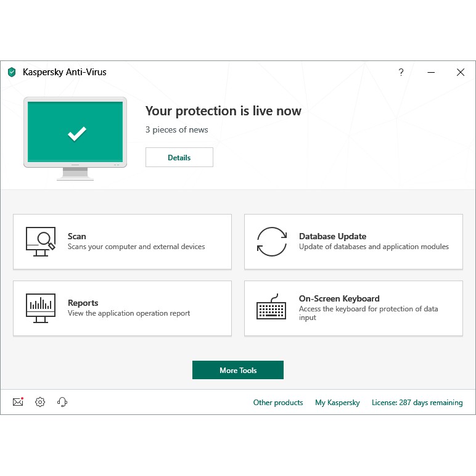Open notifications envelope icon
476x476 pixels.
[x=18, y=402]
